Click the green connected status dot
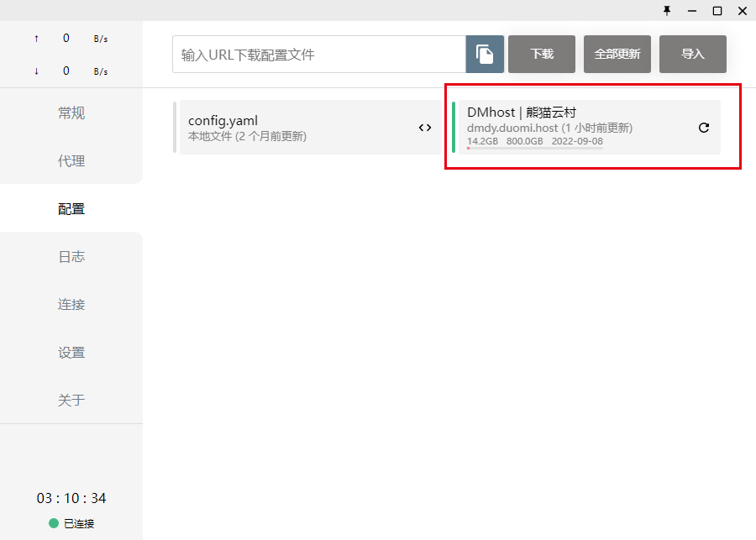 point(54,523)
